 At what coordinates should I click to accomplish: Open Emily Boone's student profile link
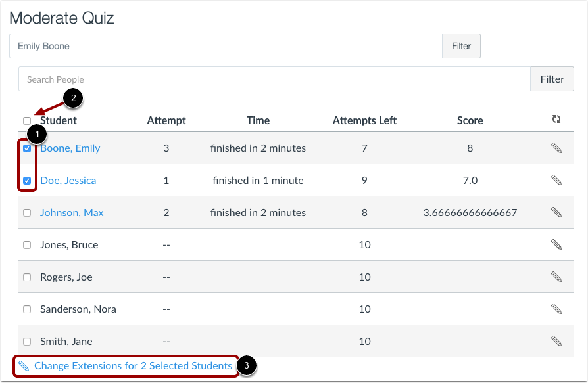click(70, 148)
